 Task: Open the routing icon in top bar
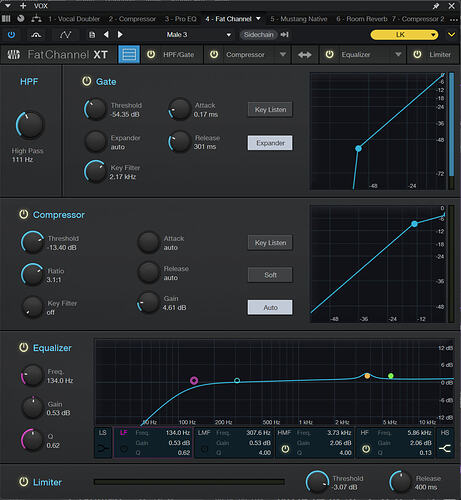click(36, 19)
